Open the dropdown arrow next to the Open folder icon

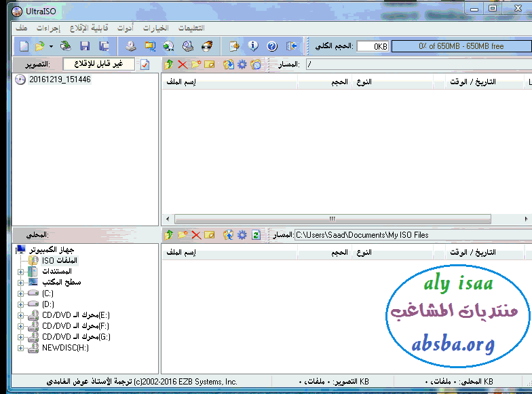51,46
